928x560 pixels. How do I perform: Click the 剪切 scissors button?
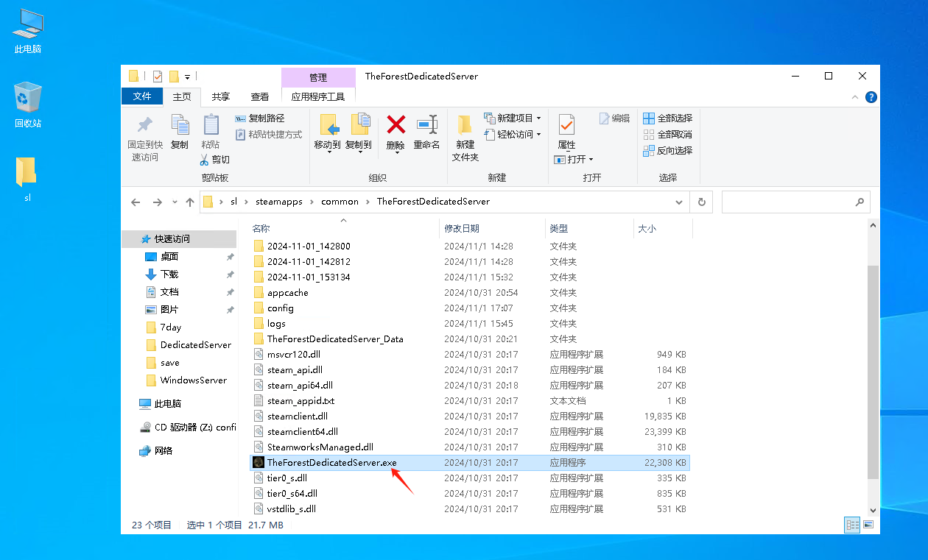(x=214, y=160)
